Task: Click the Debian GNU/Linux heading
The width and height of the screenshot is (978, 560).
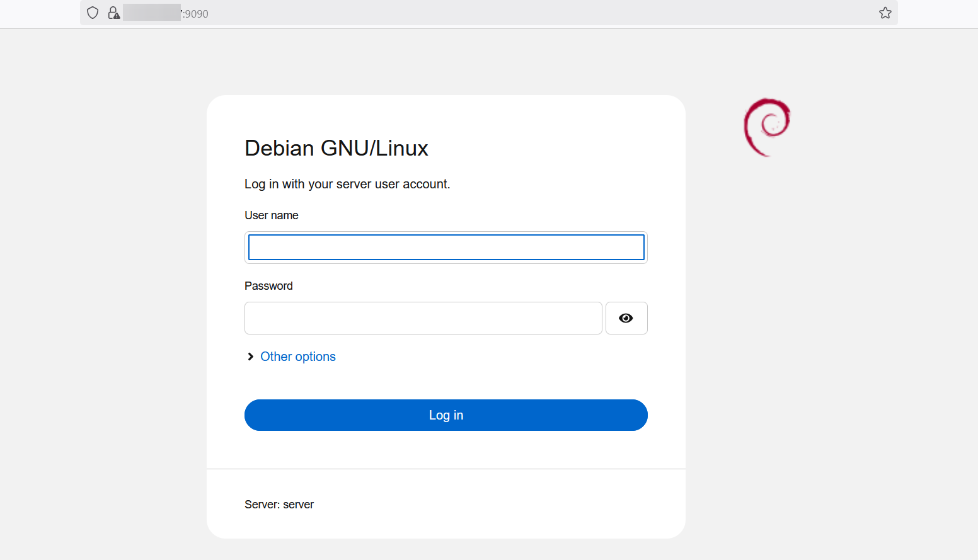Action: (x=337, y=148)
